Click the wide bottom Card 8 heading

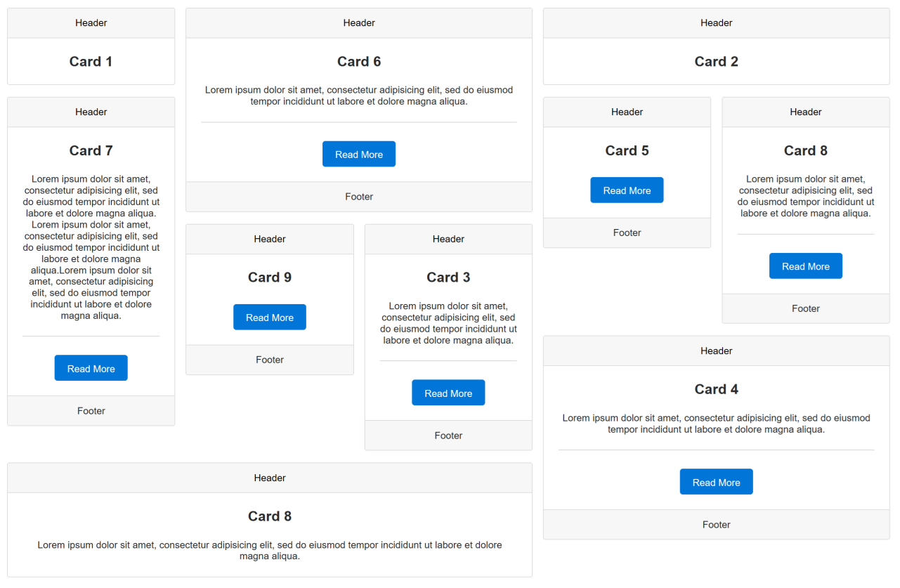coord(270,516)
